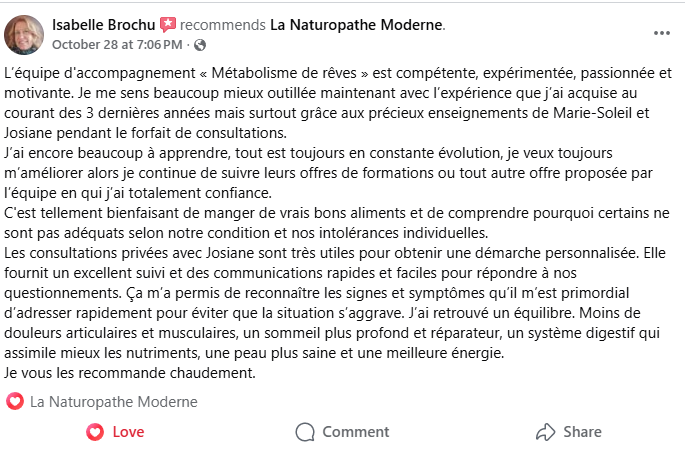Click the heart reaction icon above Love
This screenshot has width=685, height=464.
pos(15,402)
